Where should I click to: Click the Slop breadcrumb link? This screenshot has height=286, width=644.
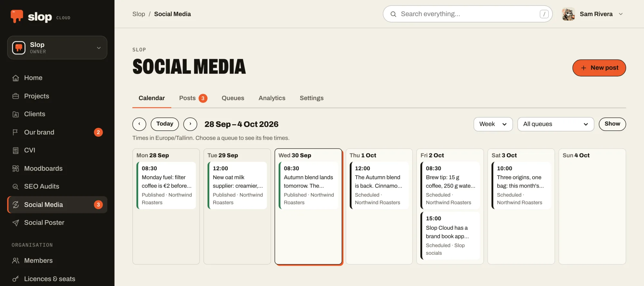pyautogui.click(x=139, y=14)
